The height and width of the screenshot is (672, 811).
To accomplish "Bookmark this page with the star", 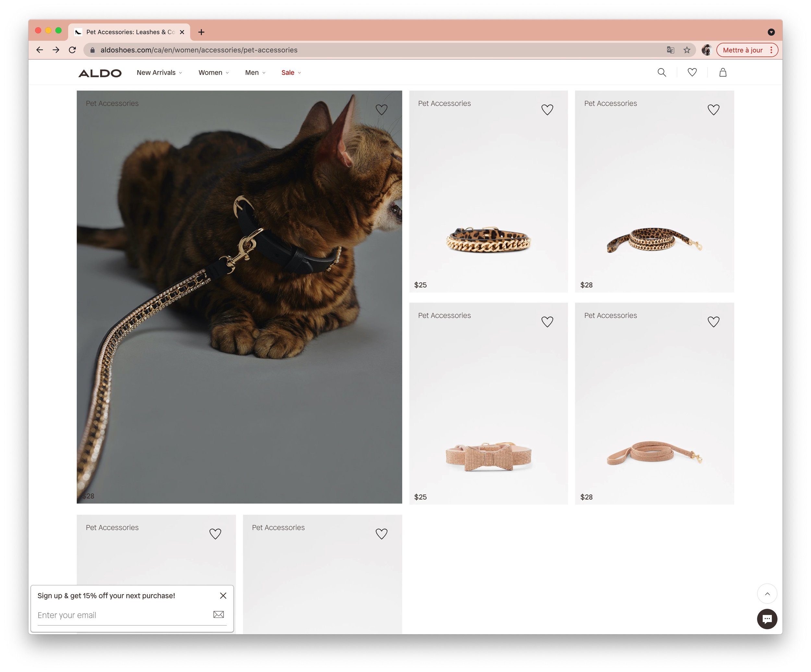I will pos(687,50).
